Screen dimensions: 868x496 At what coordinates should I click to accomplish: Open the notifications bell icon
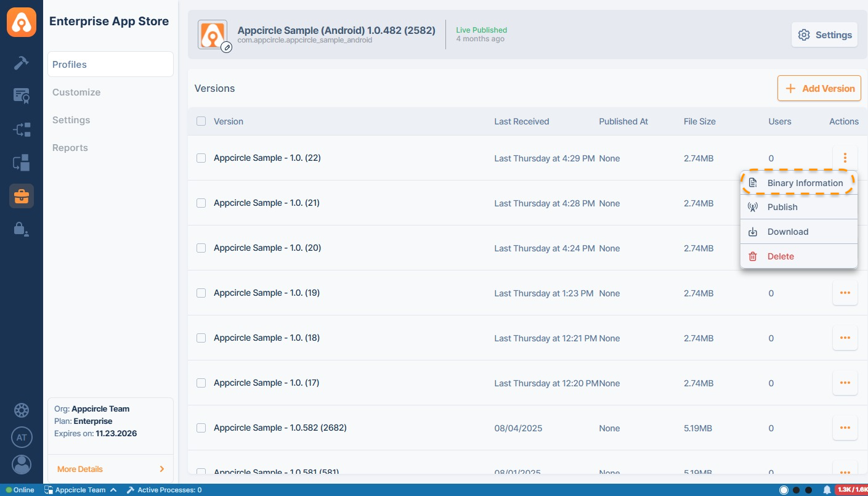pyautogui.click(x=827, y=490)
